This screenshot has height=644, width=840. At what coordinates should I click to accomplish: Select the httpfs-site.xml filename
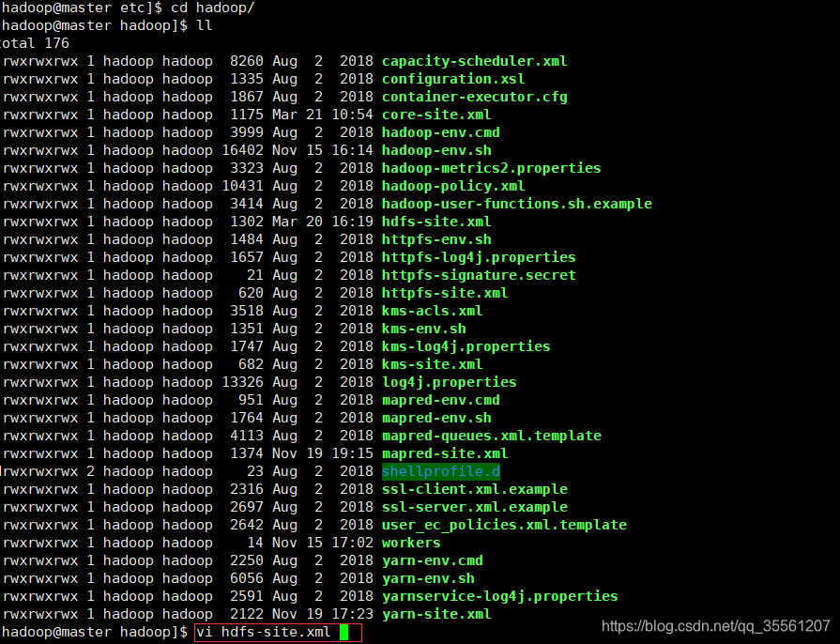pyautogui.click(x=445, y=293)
